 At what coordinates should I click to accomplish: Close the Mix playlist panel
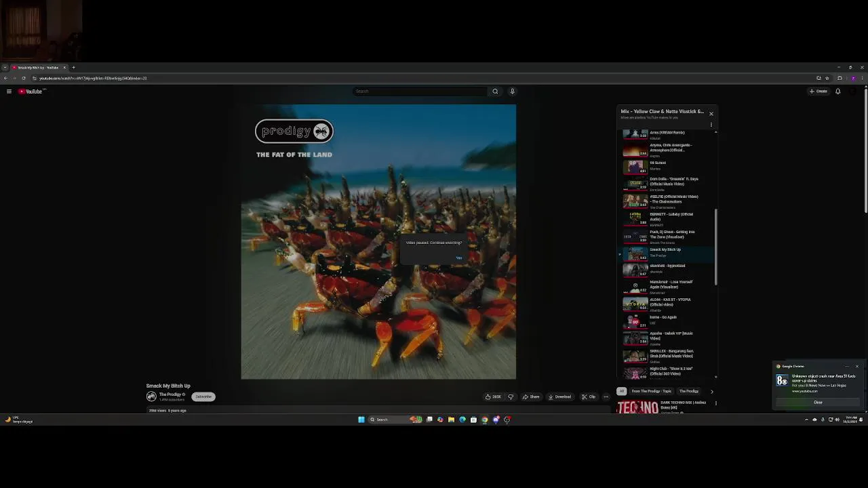(711, 113)
